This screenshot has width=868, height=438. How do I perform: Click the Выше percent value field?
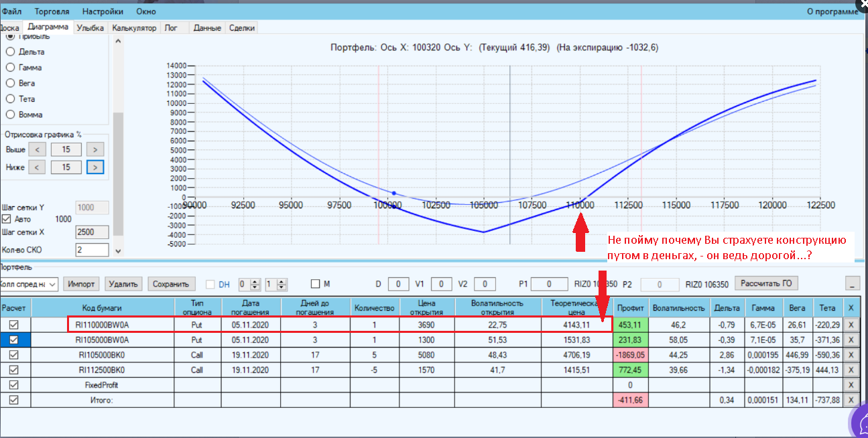pyautogui.click(x=66, y=149)
